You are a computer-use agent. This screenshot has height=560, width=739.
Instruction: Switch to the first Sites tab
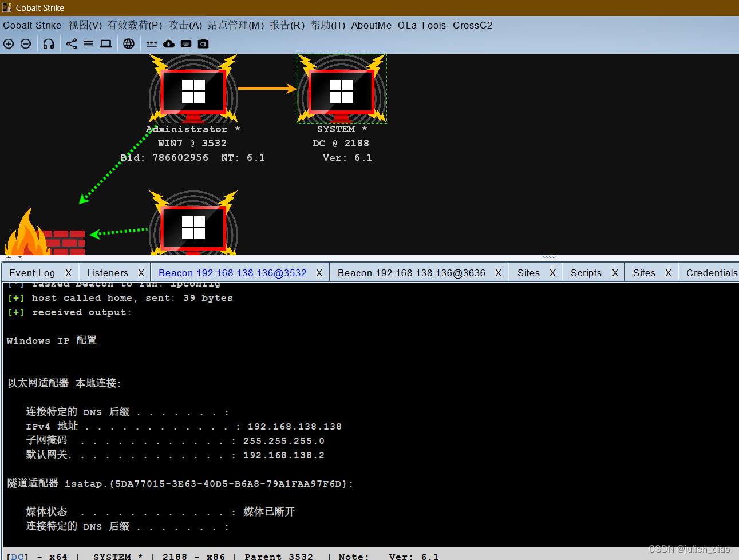coord(528,273)
